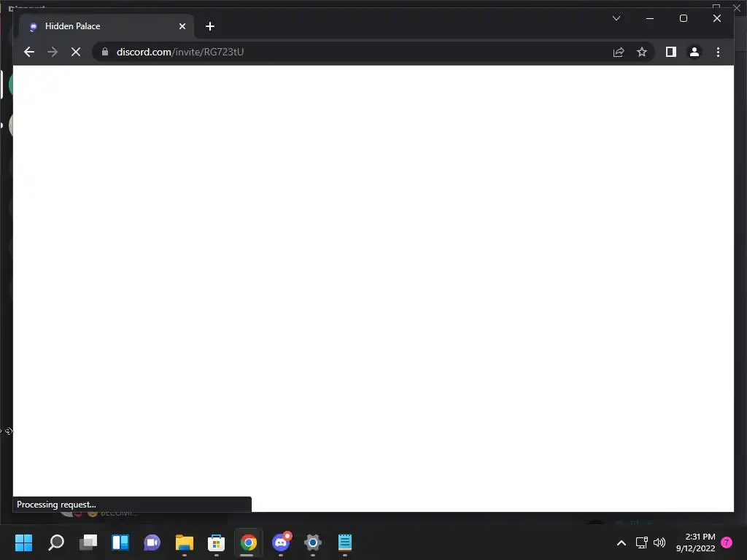Expand the tab search chevron
The height and width of the screenshot is (560, 747).
coord(616,18)
